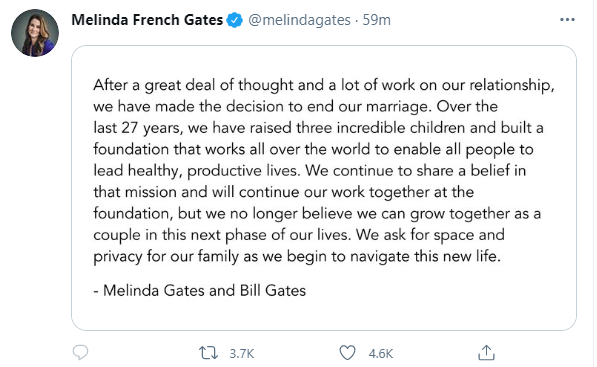
Task: Like the tweet with the heart icon
Action: click(347, 353)
